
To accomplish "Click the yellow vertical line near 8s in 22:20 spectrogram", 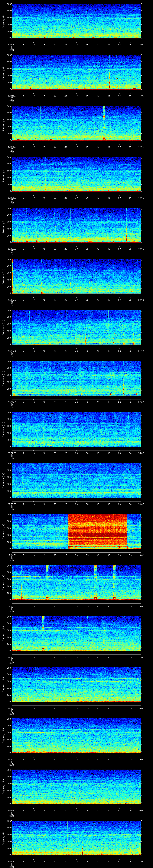I will pos(30,327).
